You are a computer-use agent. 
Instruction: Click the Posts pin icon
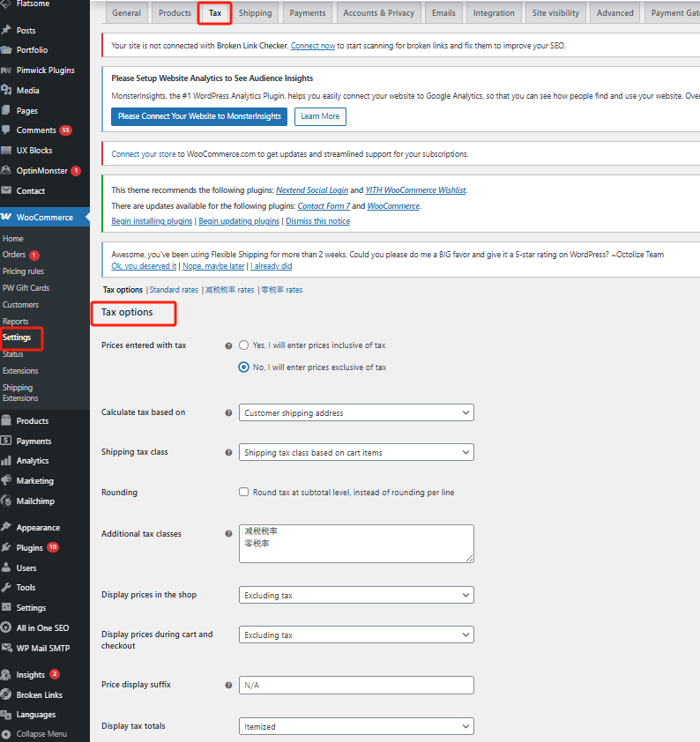click(6, 30)
